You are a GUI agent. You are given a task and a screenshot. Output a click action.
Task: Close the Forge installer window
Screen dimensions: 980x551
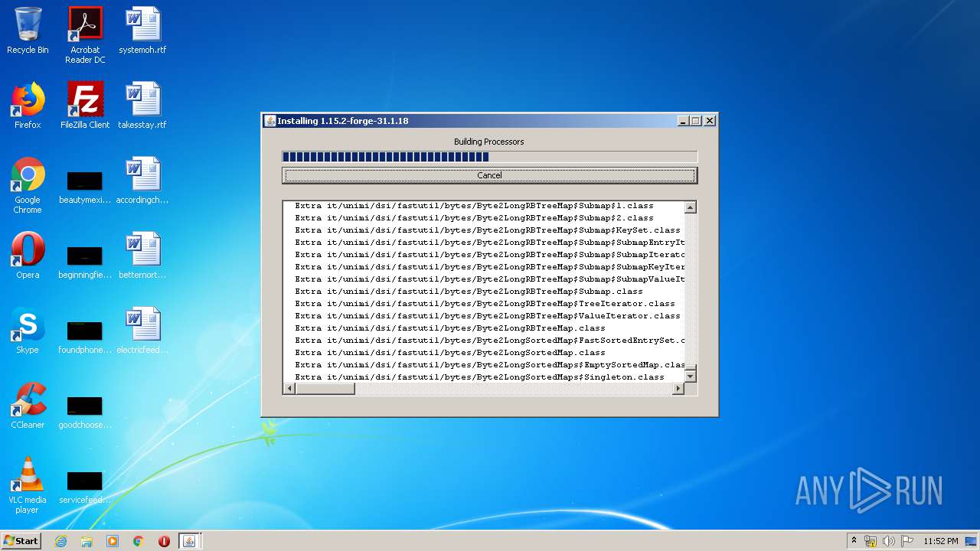click(710, 121)
